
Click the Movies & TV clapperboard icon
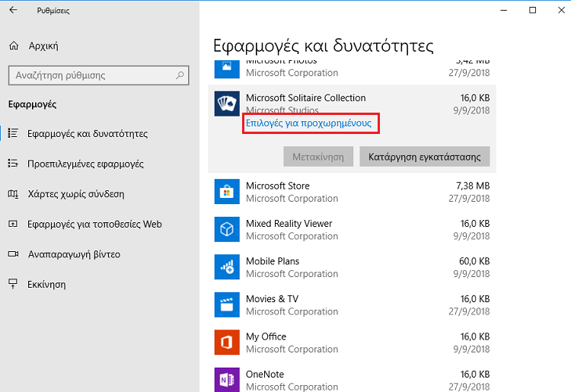pos(227,304)
